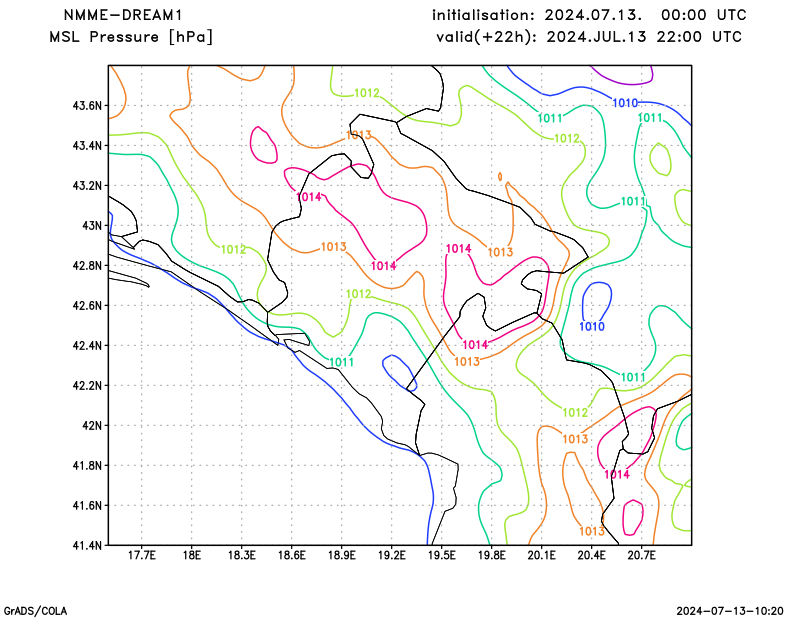The image size is (800, 618).
Task: Select the 19.8E longitude axis label
Action: 491,555
